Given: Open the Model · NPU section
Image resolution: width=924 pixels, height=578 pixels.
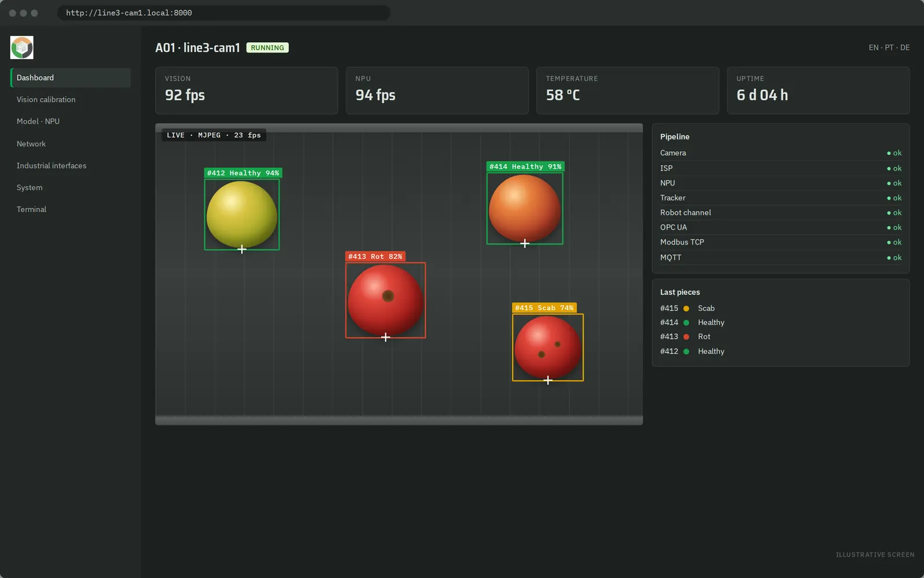Looking at the screenshot, I should click(70, 121).
